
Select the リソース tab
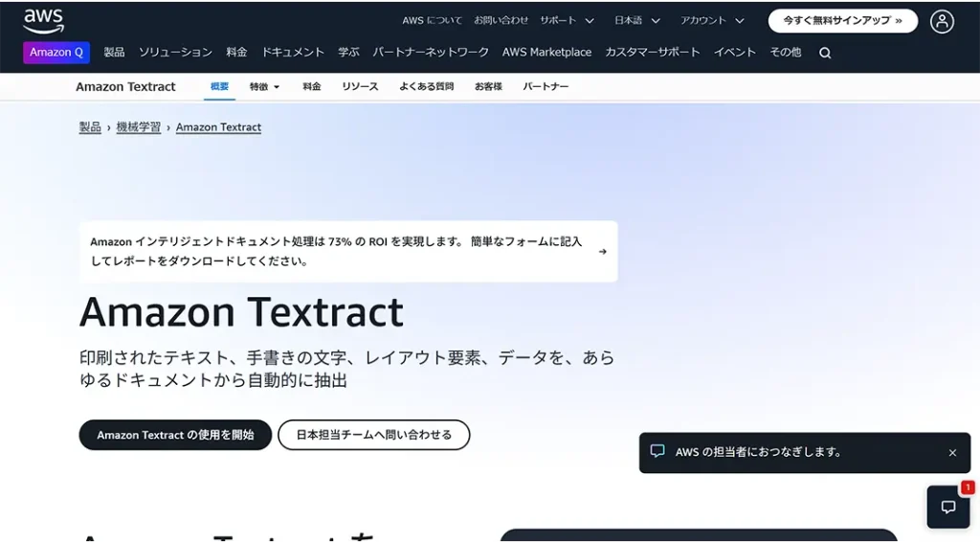tap(360, 86)
